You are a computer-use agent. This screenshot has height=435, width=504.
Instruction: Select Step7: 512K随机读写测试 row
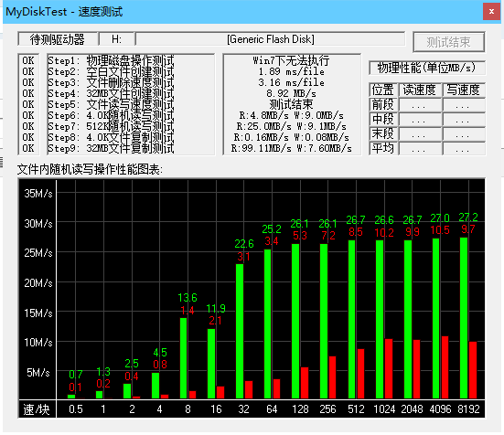click(112, 126)
